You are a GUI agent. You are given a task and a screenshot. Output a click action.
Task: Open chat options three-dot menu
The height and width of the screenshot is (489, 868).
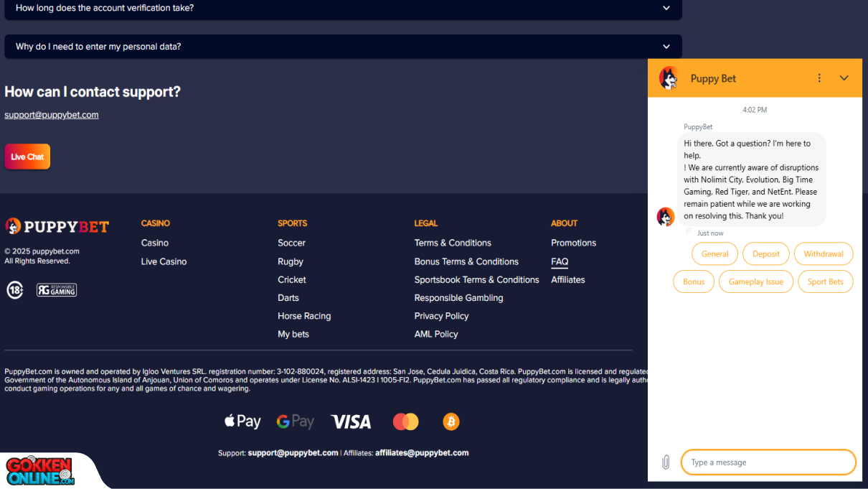tap(819, 78)
